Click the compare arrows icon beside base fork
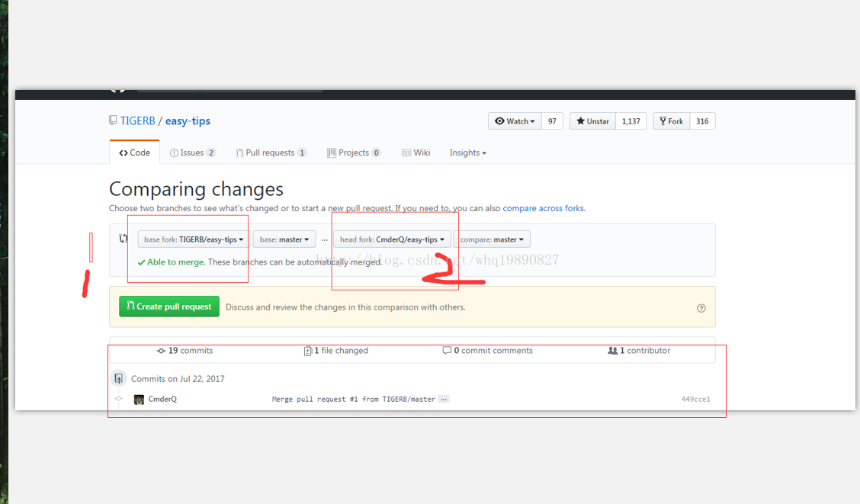Image resolution: width=860 pixels, height=504 pixels. click(x=124, y=239)
